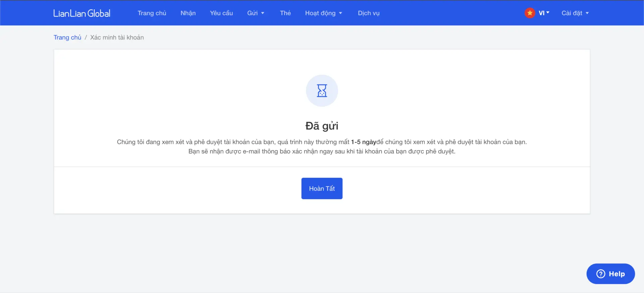644x293 pixels.
Task: Click the LianLian Global logo
Action: (x=82, y=13)
